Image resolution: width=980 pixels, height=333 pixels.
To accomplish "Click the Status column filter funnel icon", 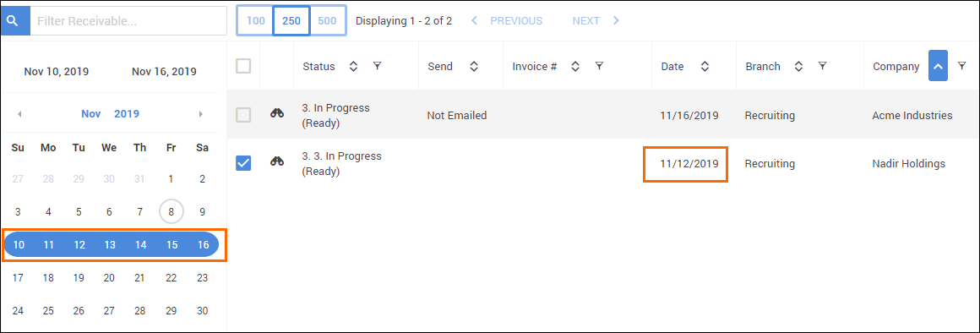I will (377, 66).
